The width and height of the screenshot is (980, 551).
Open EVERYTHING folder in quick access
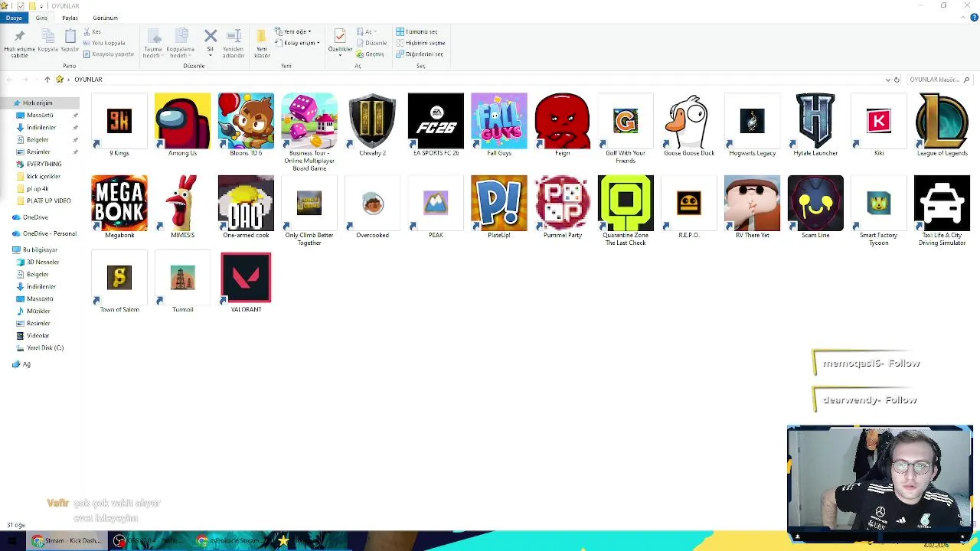pos(44,164)
